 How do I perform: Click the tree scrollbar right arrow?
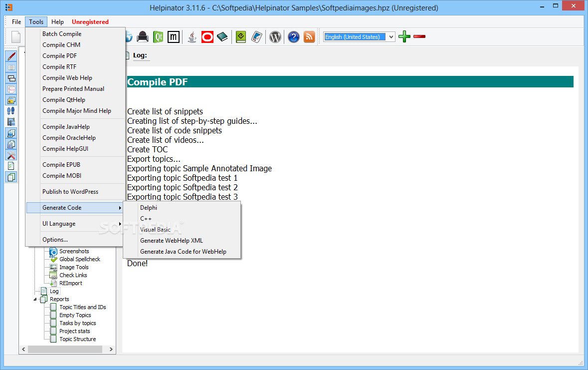pyautogui.click(x=111, y=350)
